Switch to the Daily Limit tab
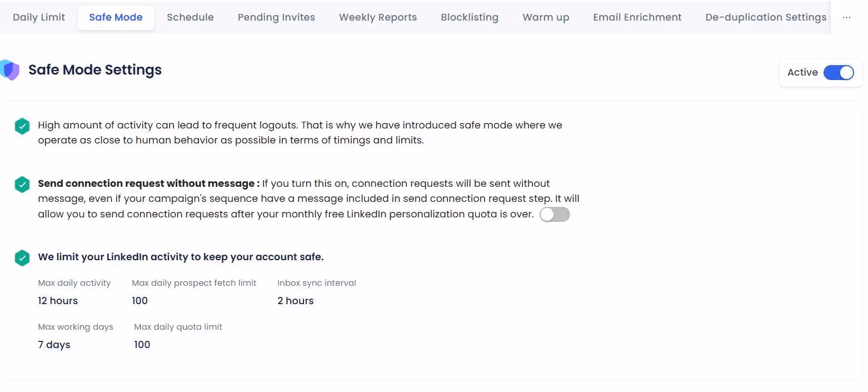 (38, 17)
